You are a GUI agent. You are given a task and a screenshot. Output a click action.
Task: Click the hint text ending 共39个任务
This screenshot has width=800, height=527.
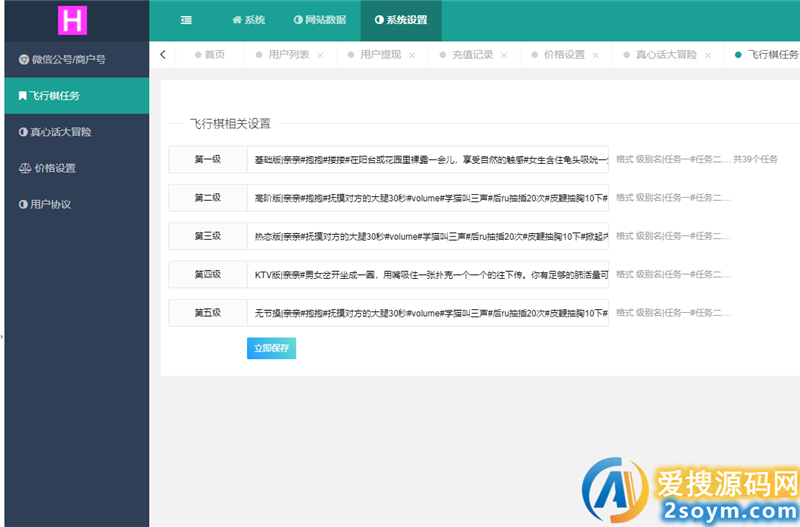[x=696, y=159]
